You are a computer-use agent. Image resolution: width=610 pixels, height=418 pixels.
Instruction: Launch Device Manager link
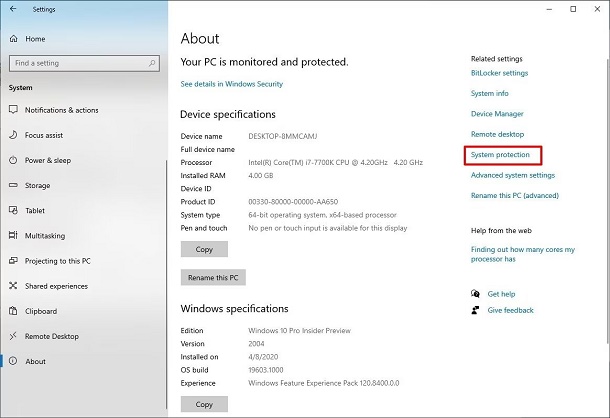(x=497, y=114)
